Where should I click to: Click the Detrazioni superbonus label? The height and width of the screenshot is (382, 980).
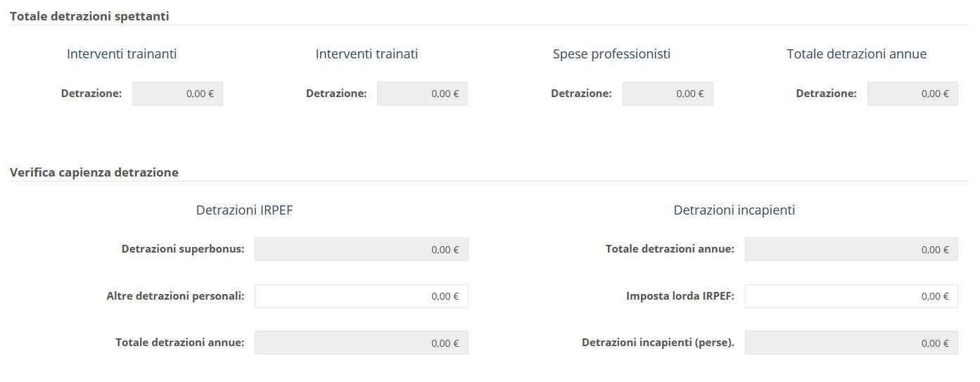click(183, 249)
